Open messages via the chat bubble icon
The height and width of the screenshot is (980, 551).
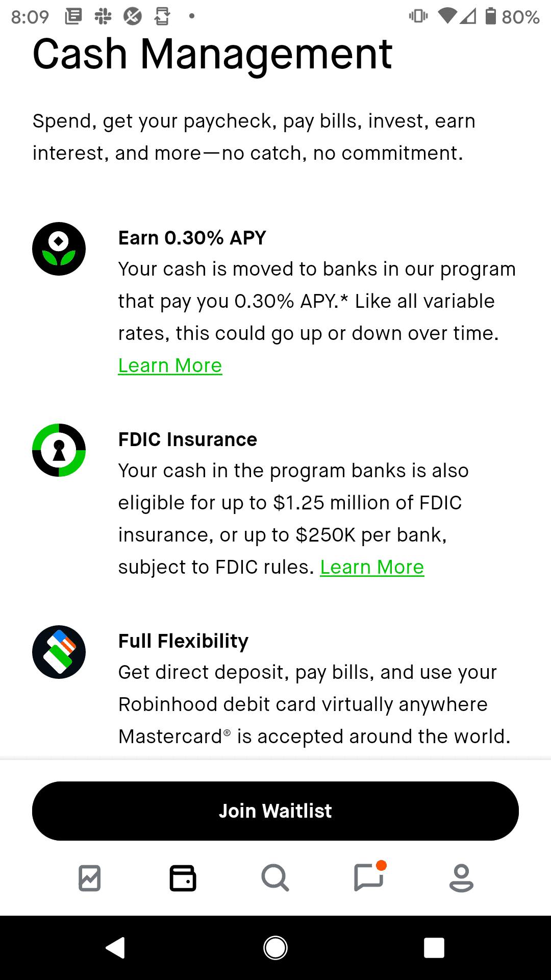tap(368, 877)
